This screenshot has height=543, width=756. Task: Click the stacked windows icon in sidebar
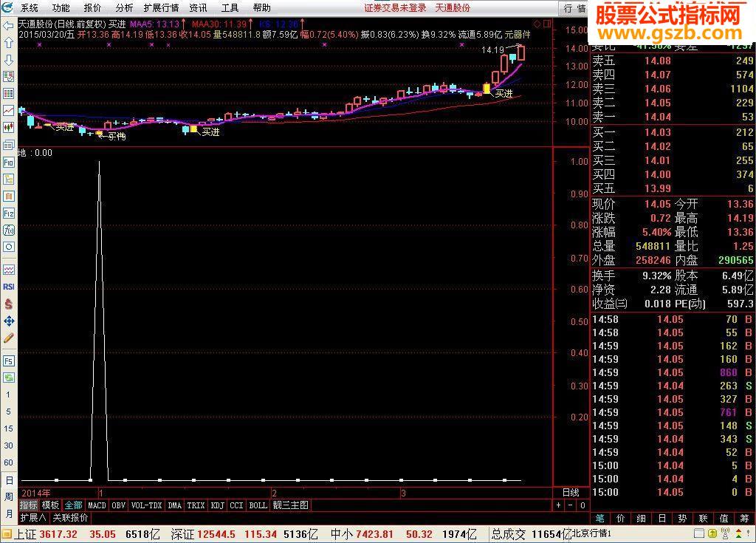click(8, 145)
